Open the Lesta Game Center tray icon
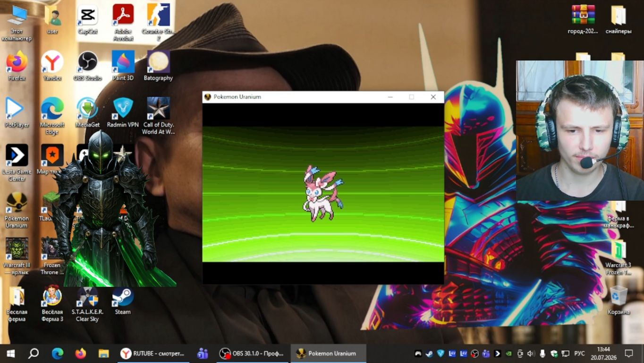 click(x=497, y=354)
